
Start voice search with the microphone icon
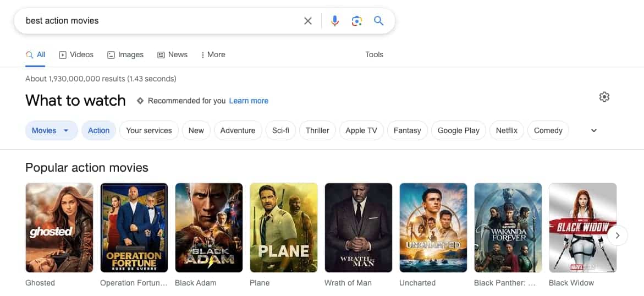335,21
